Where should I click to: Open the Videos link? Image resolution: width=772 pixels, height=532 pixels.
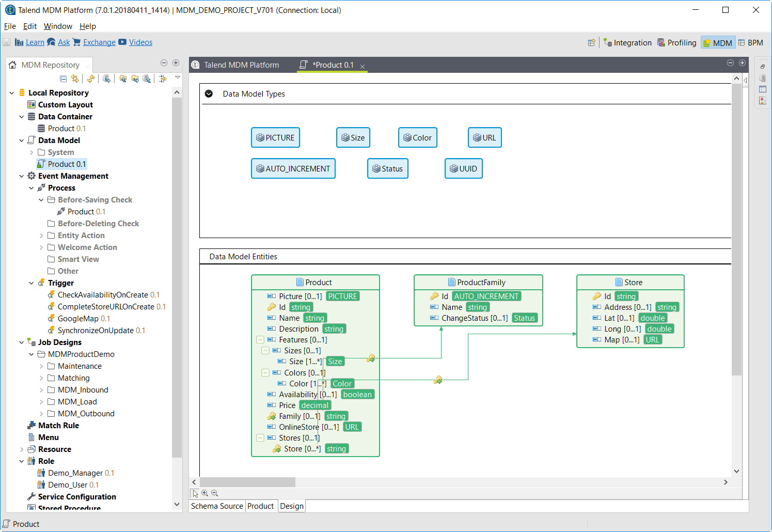[x=140, y=42]
